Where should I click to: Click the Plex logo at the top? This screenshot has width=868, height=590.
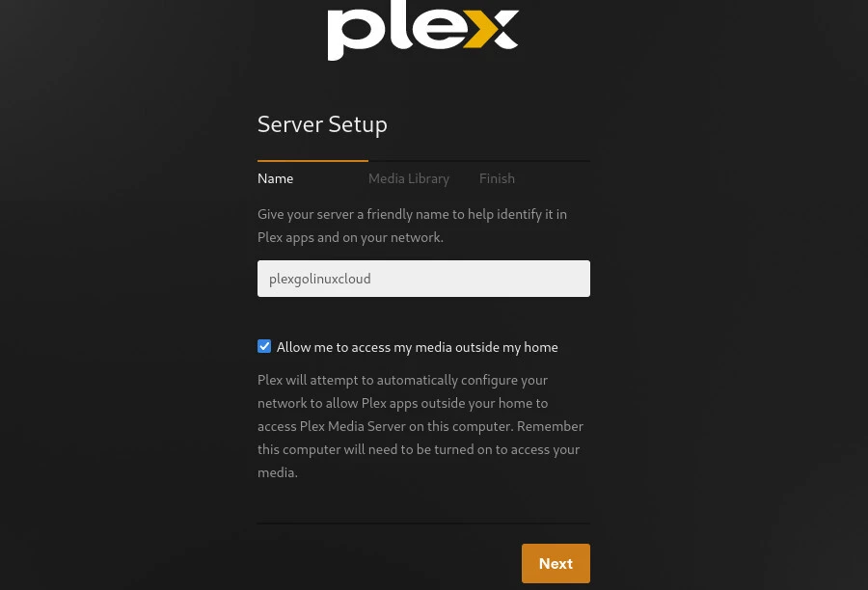point(422,32)
